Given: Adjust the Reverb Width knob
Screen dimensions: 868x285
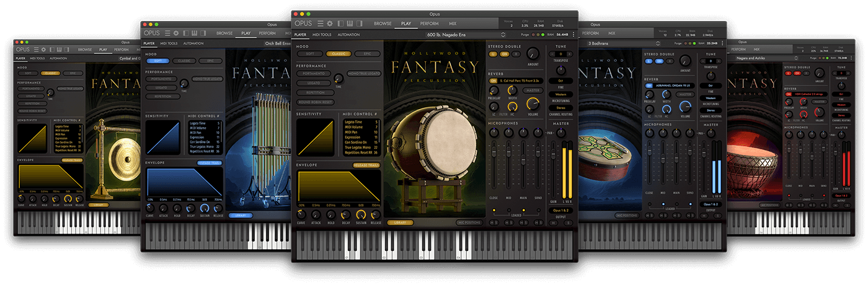Looking at the screenshot, I should coord(511,90).
